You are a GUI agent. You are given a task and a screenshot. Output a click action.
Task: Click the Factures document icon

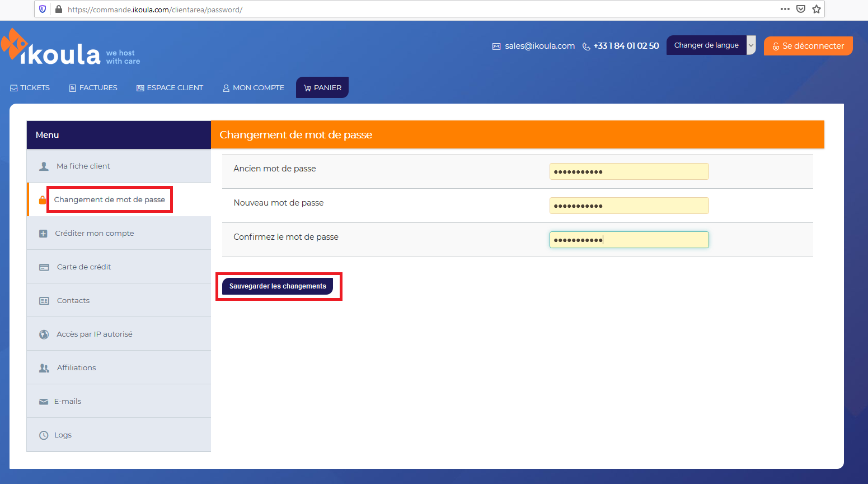point(73,88)
